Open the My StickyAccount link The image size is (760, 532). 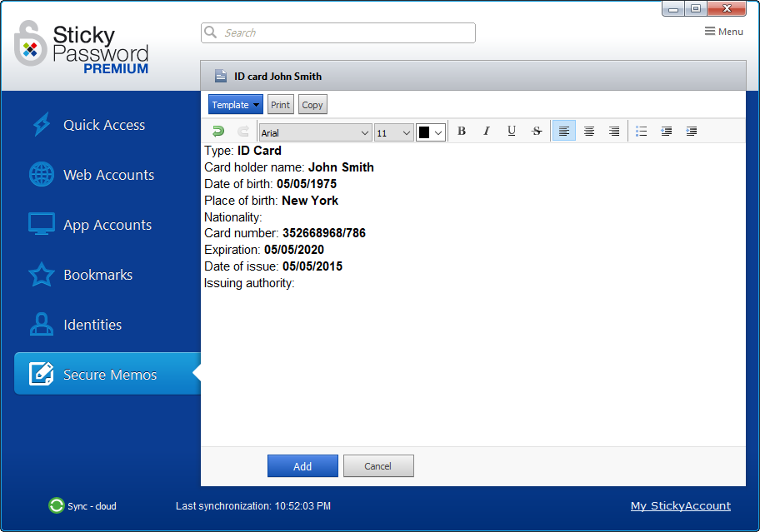pos(681,506)
